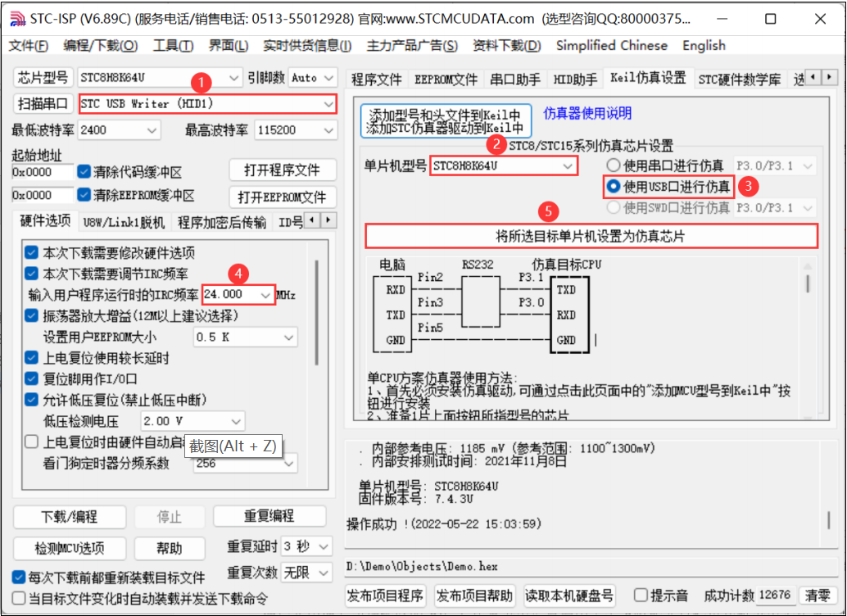Open the 低压检测电压 2.00 V dropdown
The width and height of the screenshot is (847, 616).
point(236,421)
